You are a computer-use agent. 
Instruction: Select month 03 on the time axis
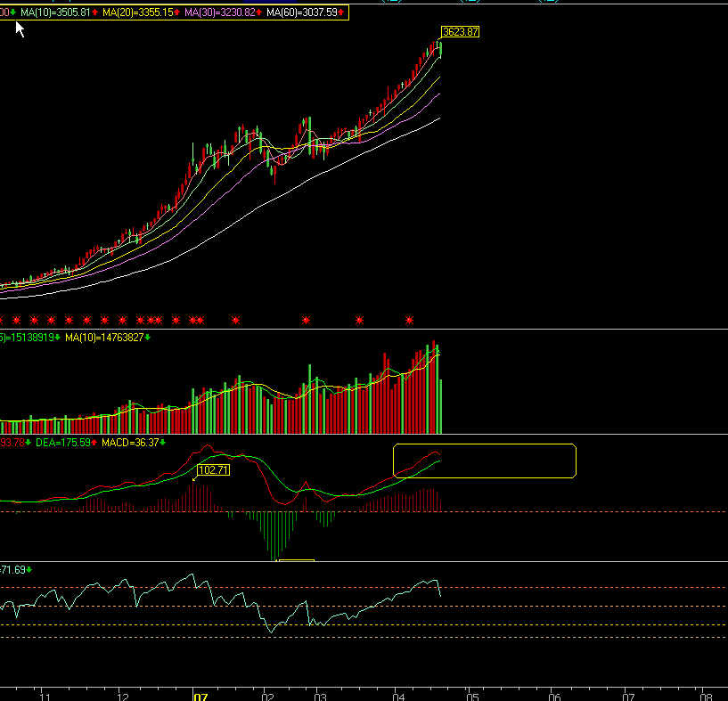click(x=321, y=697)
